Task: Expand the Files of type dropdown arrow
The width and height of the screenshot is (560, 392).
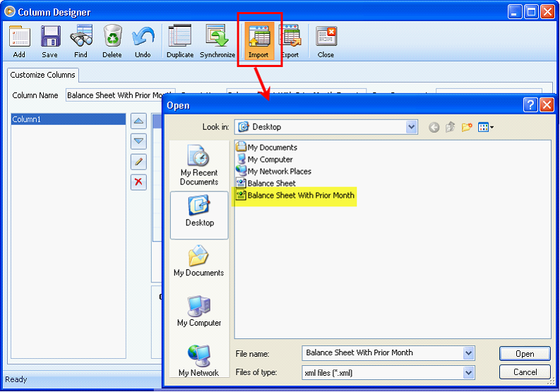Action: pyautogui.click(x=469, y=373)
